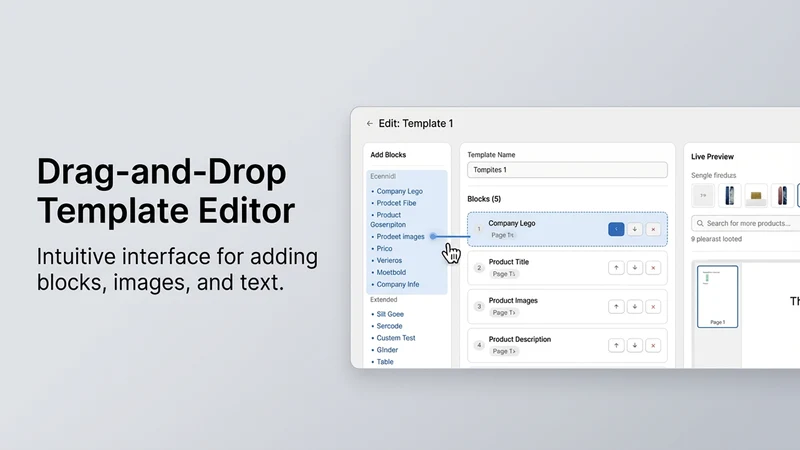Select the Product Images block row
The width and height of the screenshot is (800, 450).
click(x=567, y=307)
